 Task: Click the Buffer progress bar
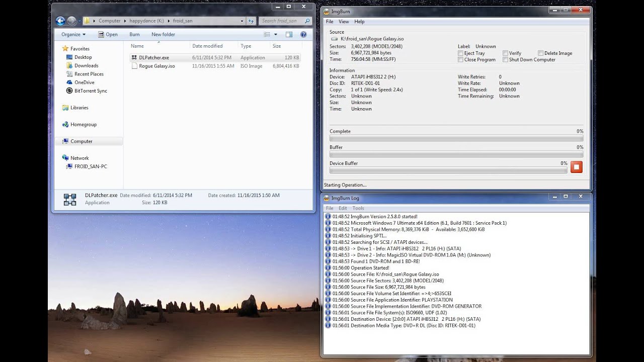(x=456, y=154)
